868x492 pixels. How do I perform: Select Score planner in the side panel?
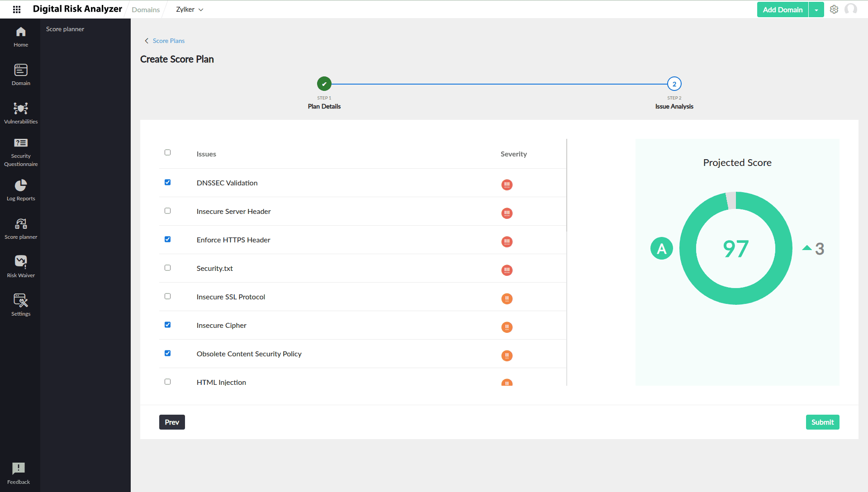coord(65,29)
